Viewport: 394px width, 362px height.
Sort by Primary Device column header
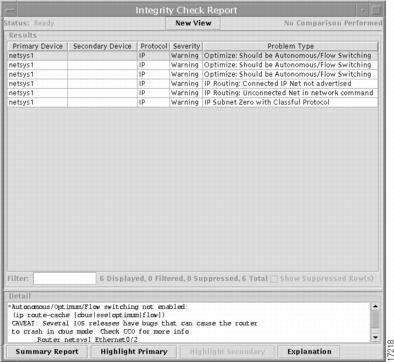point(38,46)
